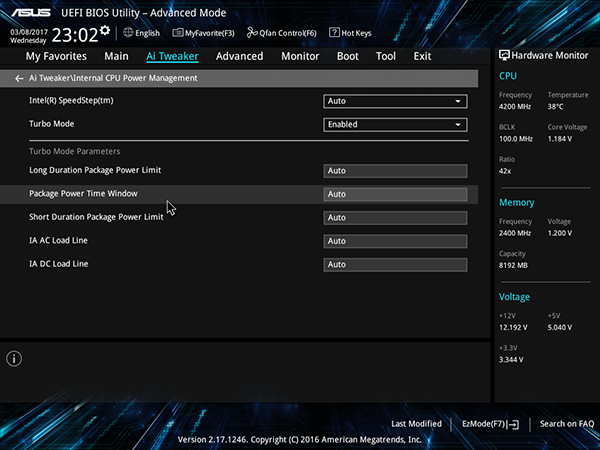Switch to the Main tab
This screenshot has height=450, width=600.
click(116, 56)
